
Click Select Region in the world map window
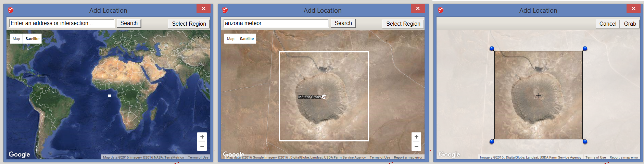click(189, 24)
